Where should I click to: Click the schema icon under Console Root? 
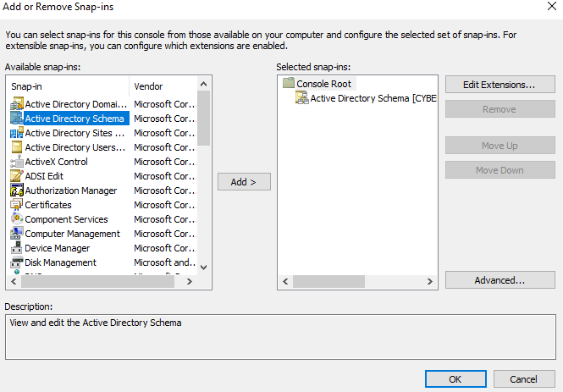point(302,97)
